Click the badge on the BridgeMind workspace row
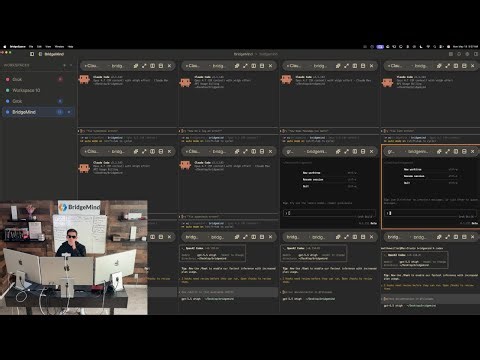 click(x=60, y=112)
